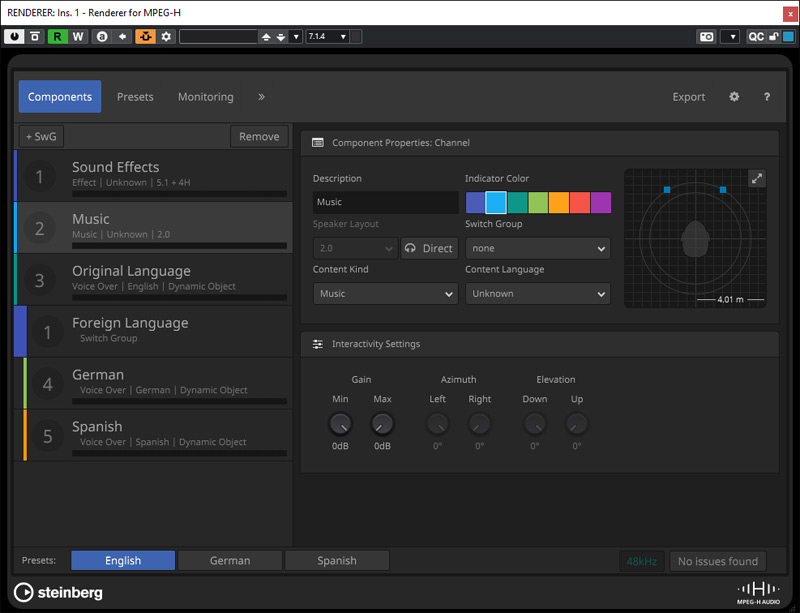Click the orange routing icon in the toolbar
The height and width of the screenshot is (613, 800).
click(x=143, y=36)
